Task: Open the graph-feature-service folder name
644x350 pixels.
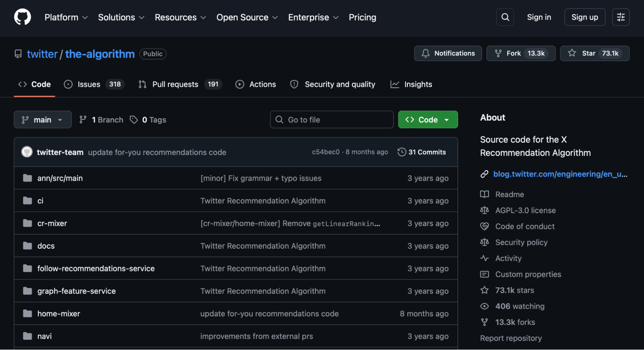Action: click(x=76, y=291)
